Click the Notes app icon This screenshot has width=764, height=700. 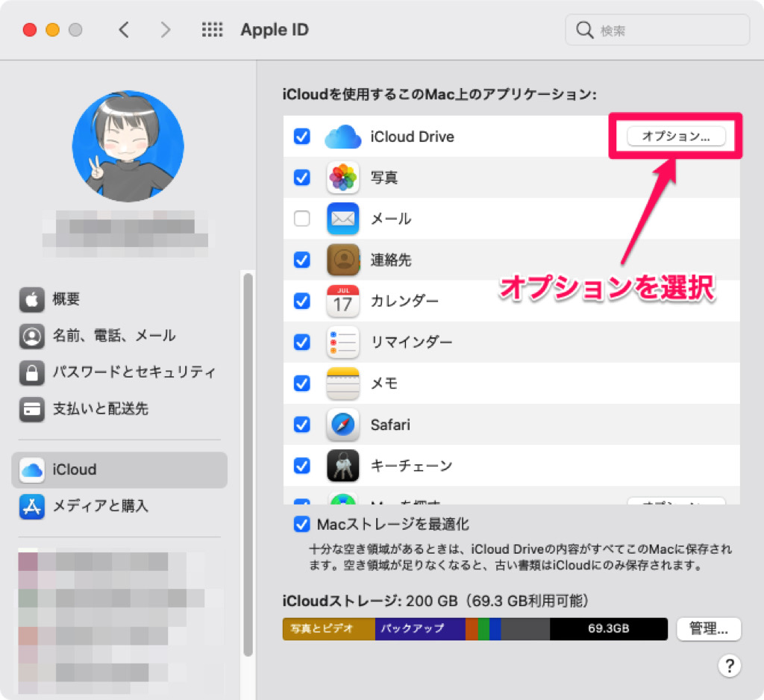pos(342,384)
